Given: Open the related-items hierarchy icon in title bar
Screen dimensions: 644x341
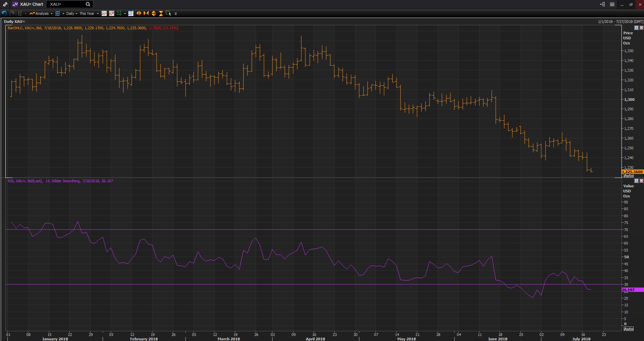Looking at the screenshot, I should 602,4.
